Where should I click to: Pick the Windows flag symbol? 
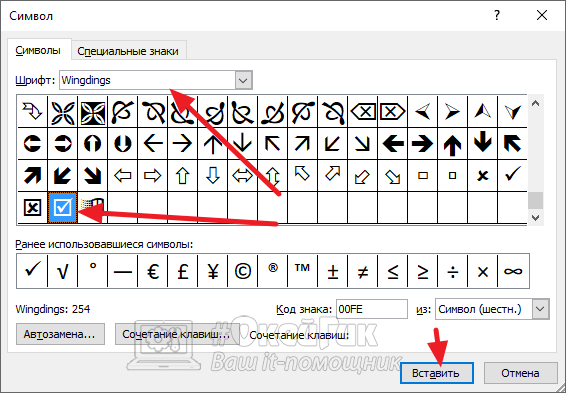92,208
